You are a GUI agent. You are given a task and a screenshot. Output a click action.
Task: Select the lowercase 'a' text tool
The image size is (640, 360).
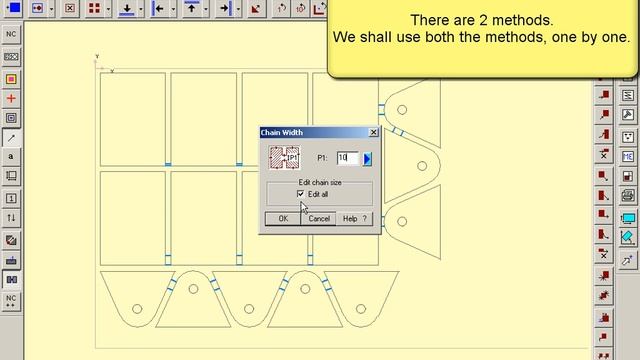[11, 157]
